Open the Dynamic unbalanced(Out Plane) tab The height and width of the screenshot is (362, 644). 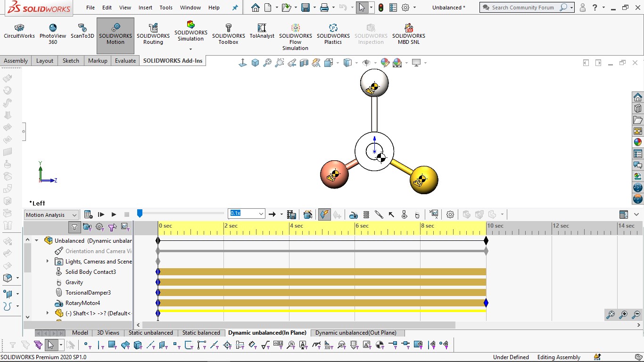coord(356,333)
